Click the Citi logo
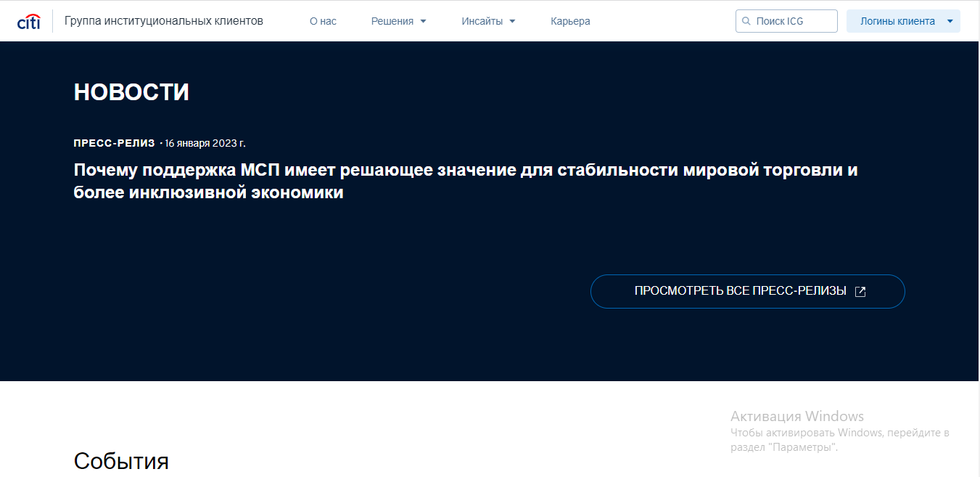Image resolution: width=980 pixels, height=477 pixels. (x=28, y=22)
